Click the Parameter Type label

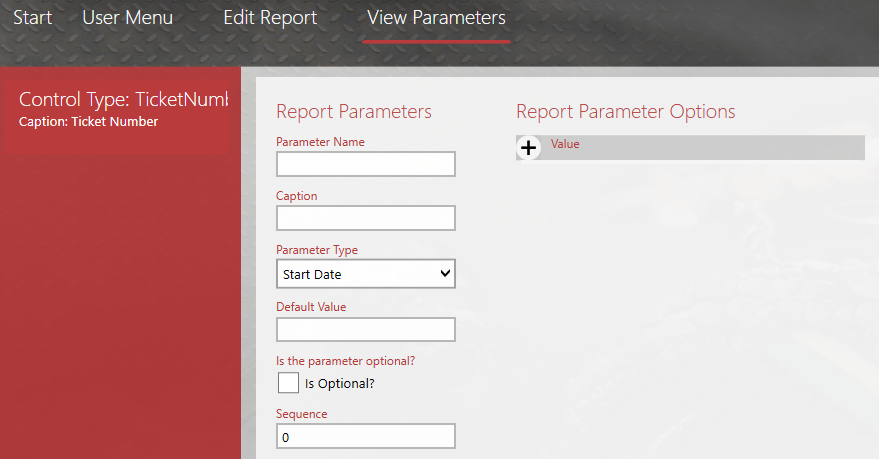click(317, 250)
